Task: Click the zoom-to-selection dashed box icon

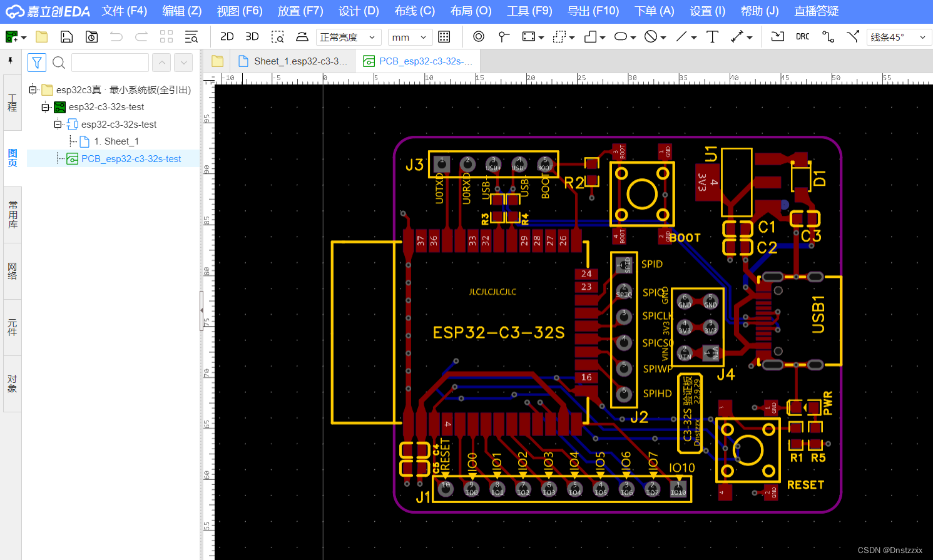Action: tap(278, 37)
